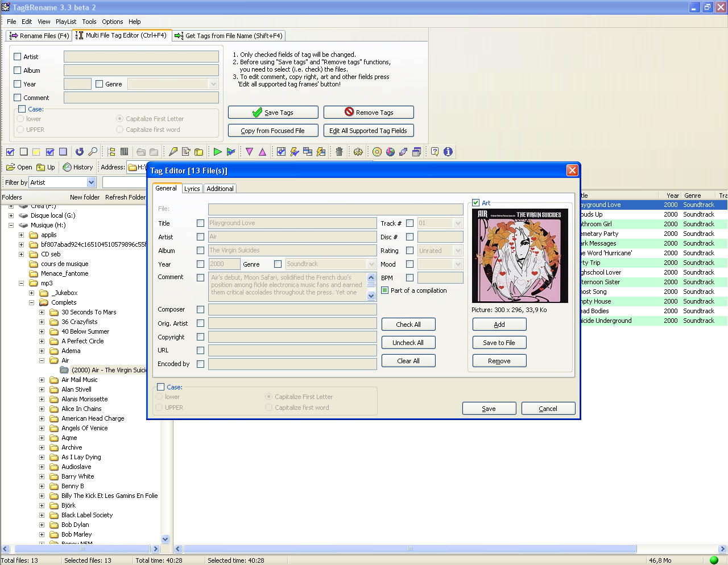Enable the Title field checkbox

200,223
